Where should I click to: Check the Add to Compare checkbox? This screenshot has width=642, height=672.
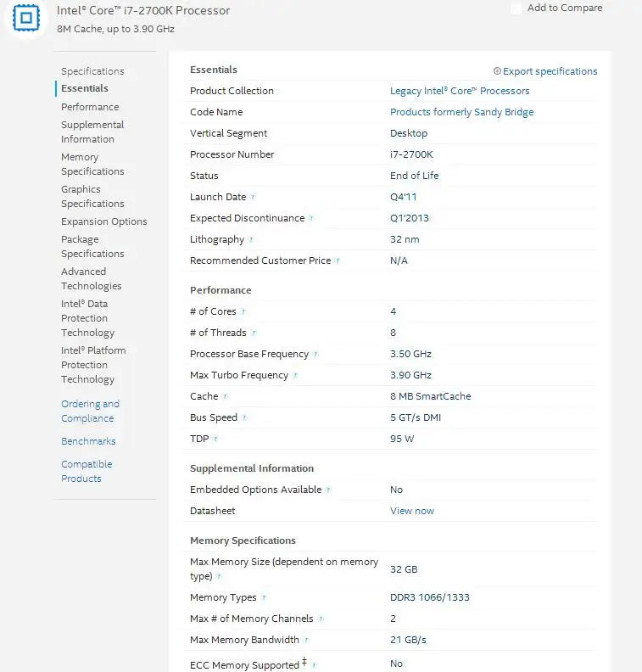[x=516, y=8]
